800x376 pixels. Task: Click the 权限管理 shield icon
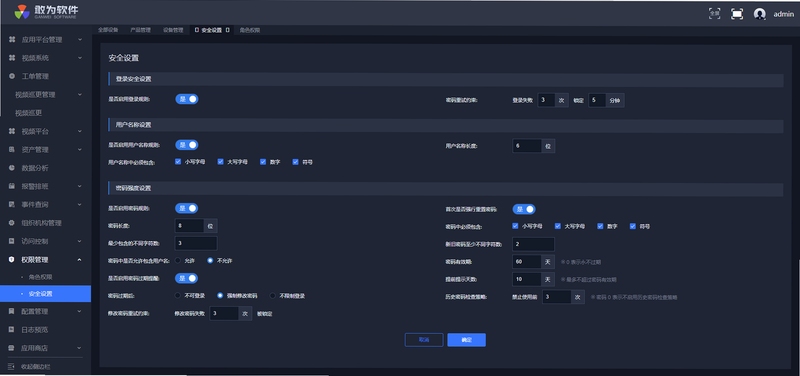12,260
